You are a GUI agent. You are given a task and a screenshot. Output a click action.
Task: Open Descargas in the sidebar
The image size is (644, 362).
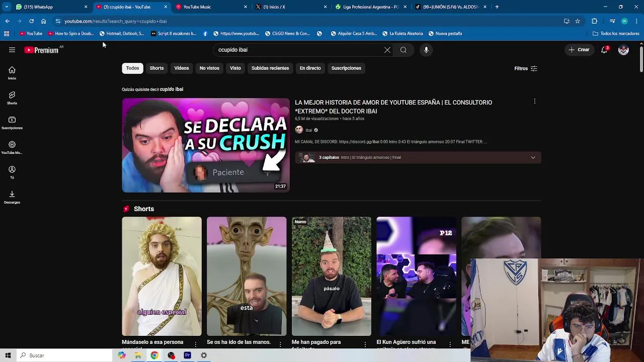pyautogui.click(x=12, y=197)
